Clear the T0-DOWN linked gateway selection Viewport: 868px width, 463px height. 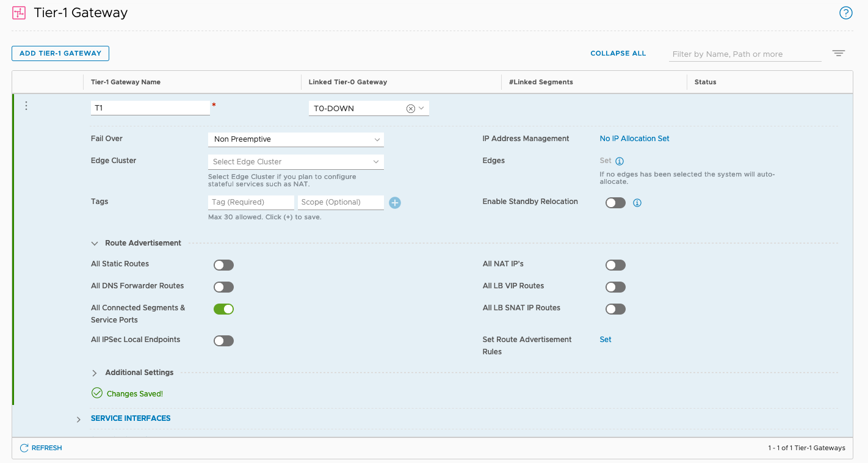411,109
